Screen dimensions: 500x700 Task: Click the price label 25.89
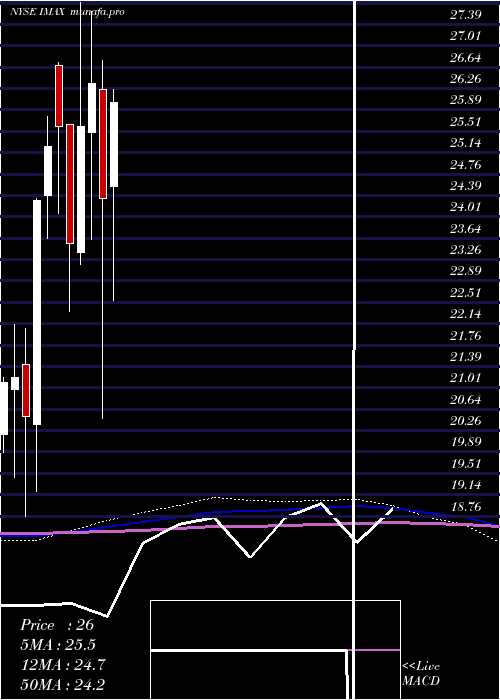click(465, 100)
